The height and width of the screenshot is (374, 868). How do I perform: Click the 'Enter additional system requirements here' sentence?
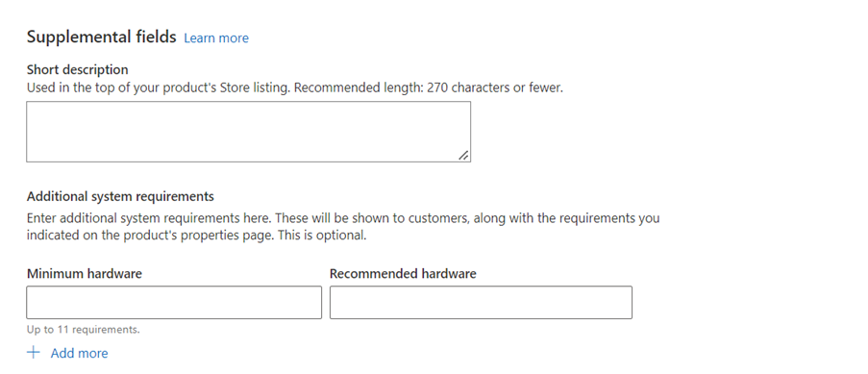point(149,217)
